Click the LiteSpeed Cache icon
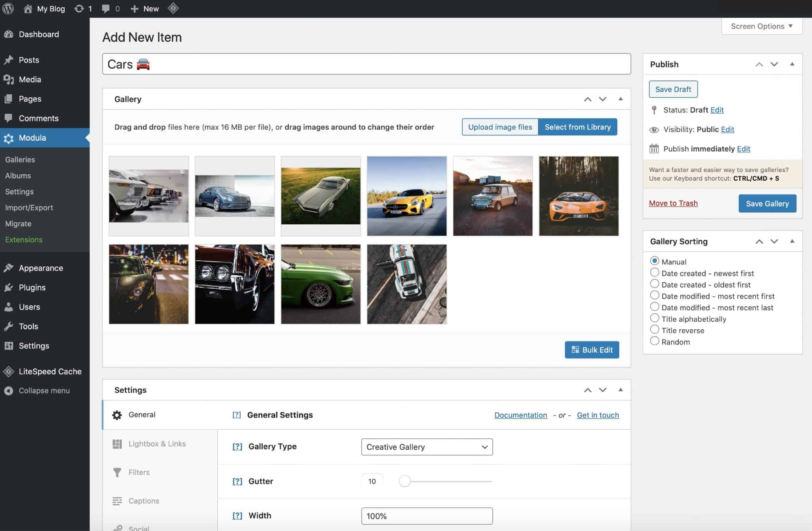This screenshot has width=812, height=531. coord(9,371)
